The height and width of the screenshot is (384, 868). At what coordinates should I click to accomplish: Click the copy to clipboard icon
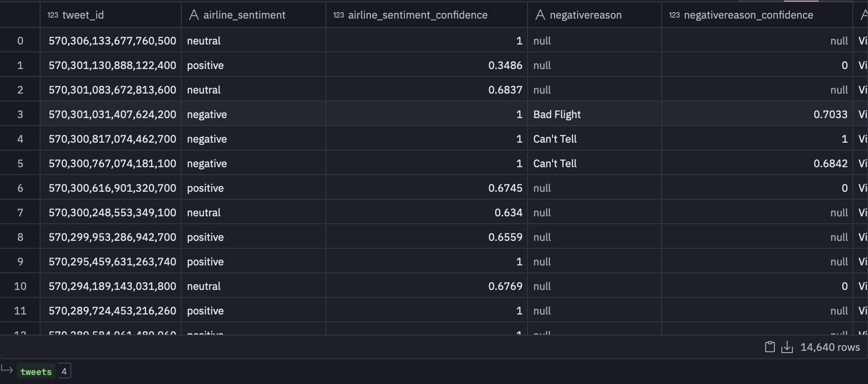769,347
